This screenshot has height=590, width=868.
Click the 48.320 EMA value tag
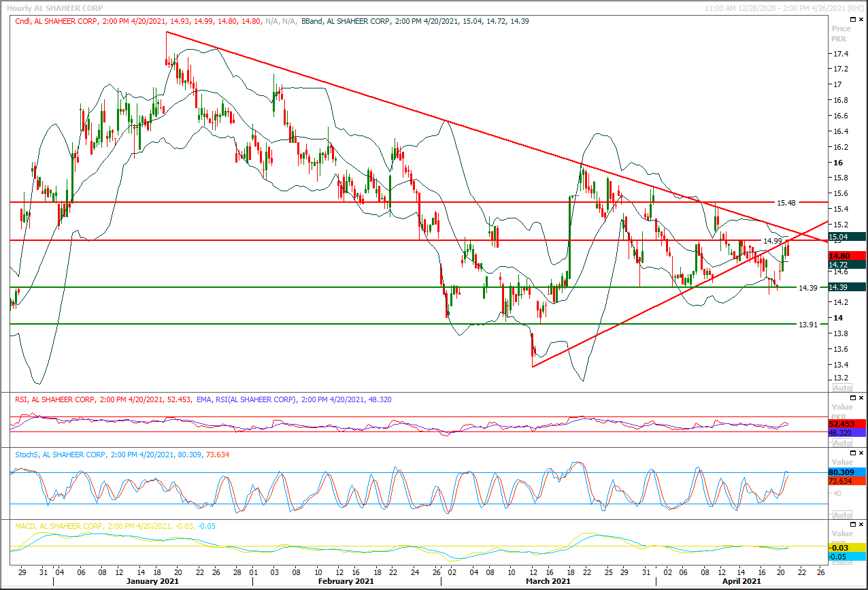coord(847,432)
